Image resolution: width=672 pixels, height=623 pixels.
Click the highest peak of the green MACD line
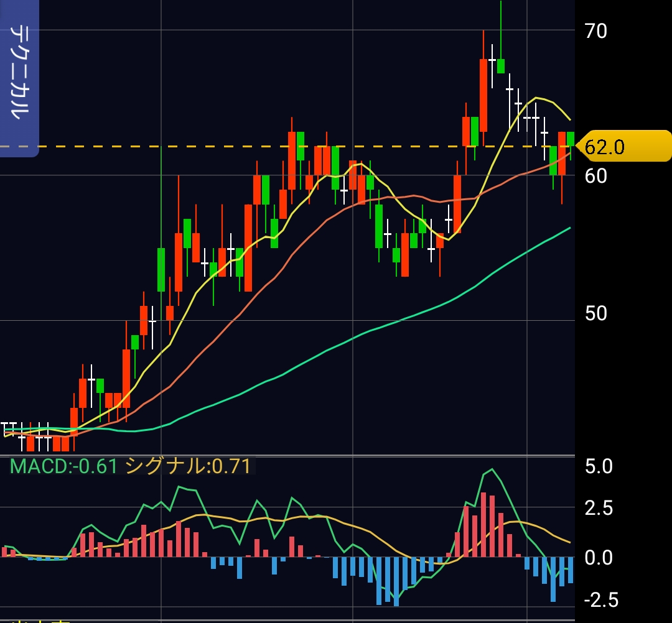(x=492, y=469)
